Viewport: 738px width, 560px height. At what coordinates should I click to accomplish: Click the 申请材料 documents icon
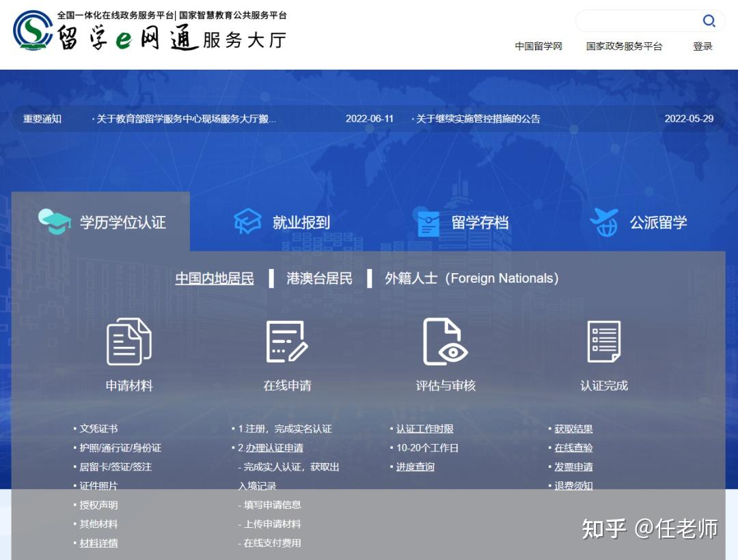coord(128,343)
